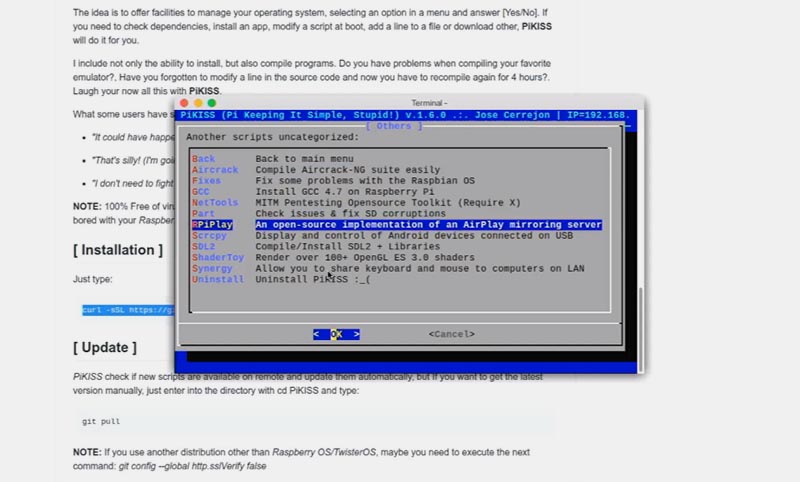Click 'Just type:' text on webpage
This screenshot has height=482, width=800.
(92, 279)
